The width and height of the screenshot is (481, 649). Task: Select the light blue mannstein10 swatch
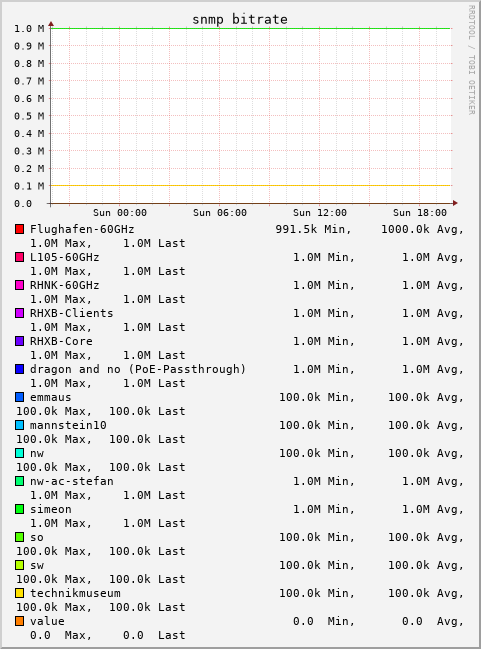19,425
